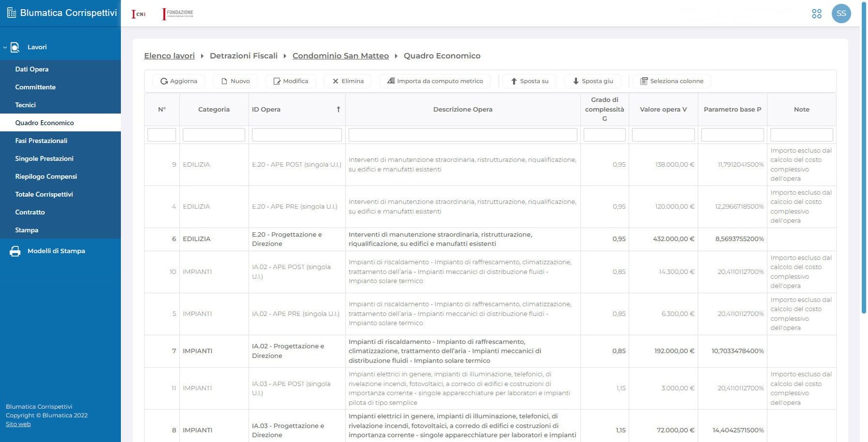Follow the Elenco lavori breadcrumb link
Viewport: 868px width, 442px height.
pos(169,56)
